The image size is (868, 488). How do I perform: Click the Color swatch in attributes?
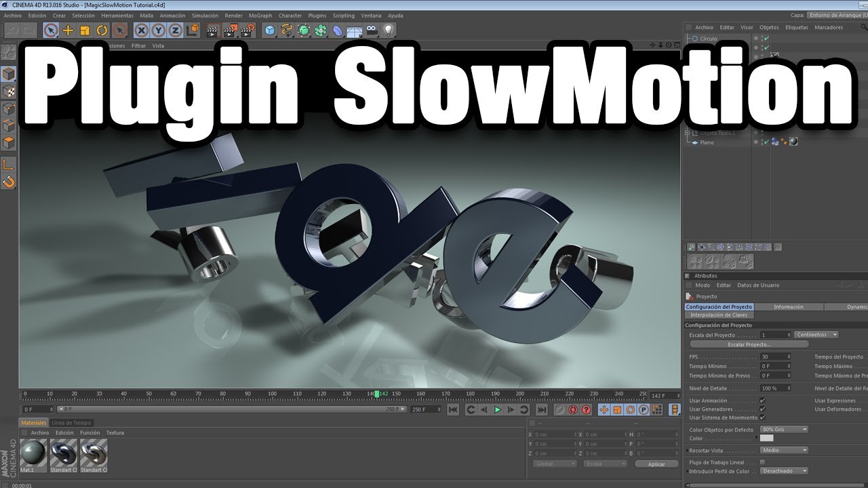click(767, 439)
